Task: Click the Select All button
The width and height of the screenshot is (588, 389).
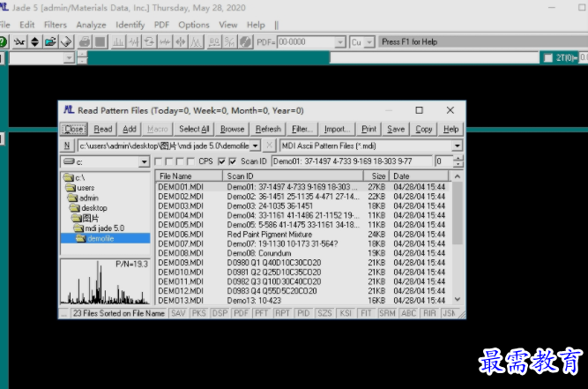Action: tap(194, 130)
